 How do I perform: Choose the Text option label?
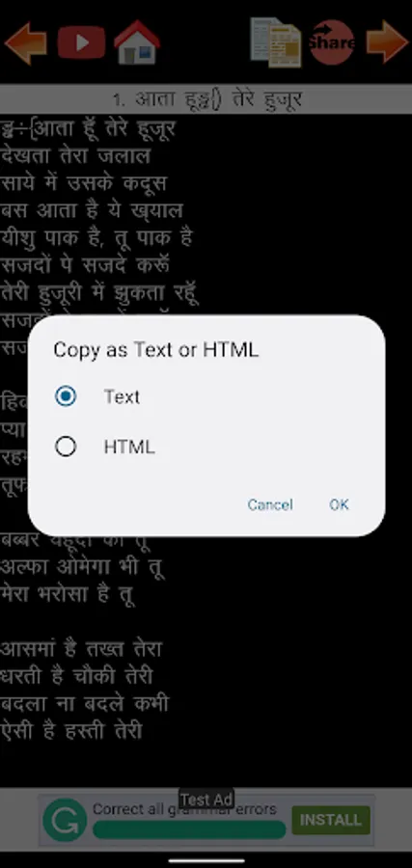[x=122, y=397]
